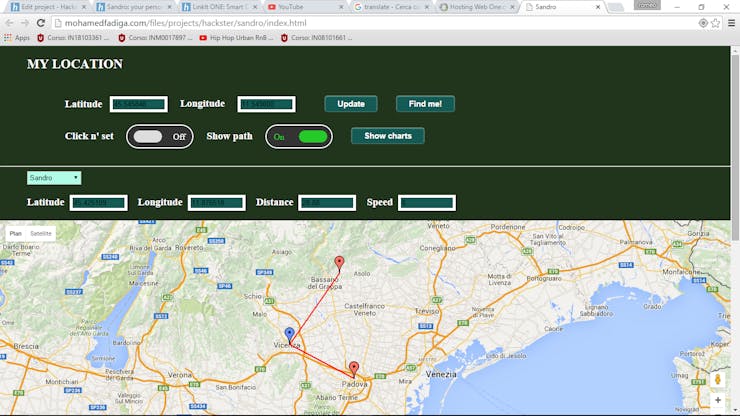Open the Corso: IN08101661 bookmark

(317, 37)
